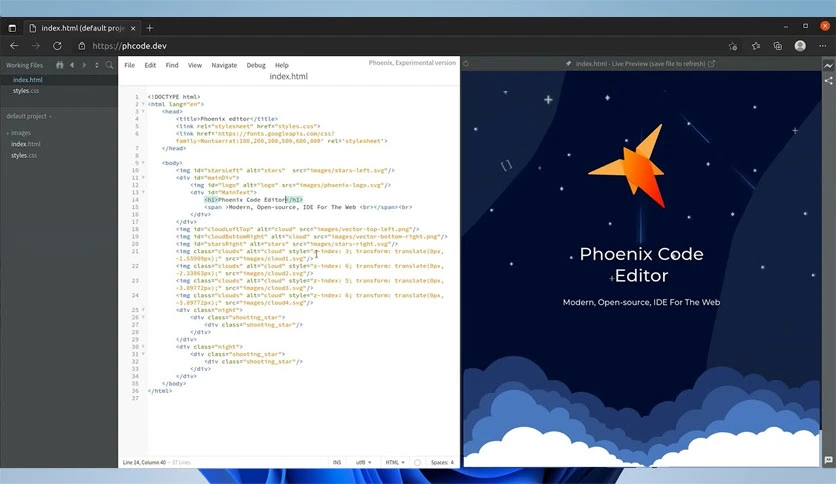The height and width of the screenshot is (484, 836).
Task: Click the Line 14, Column 40 status text
Action: (144, 462)
